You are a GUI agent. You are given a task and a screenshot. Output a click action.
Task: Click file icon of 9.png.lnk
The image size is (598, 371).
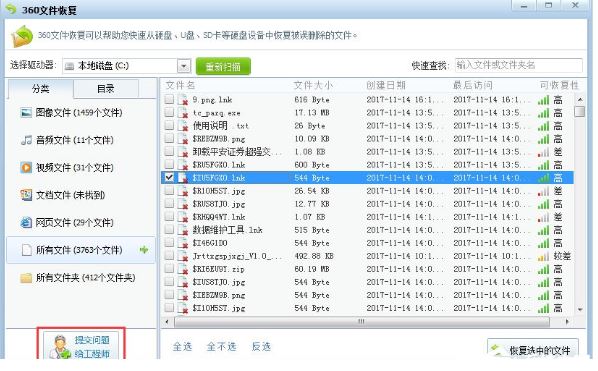(x=183, y=100)
